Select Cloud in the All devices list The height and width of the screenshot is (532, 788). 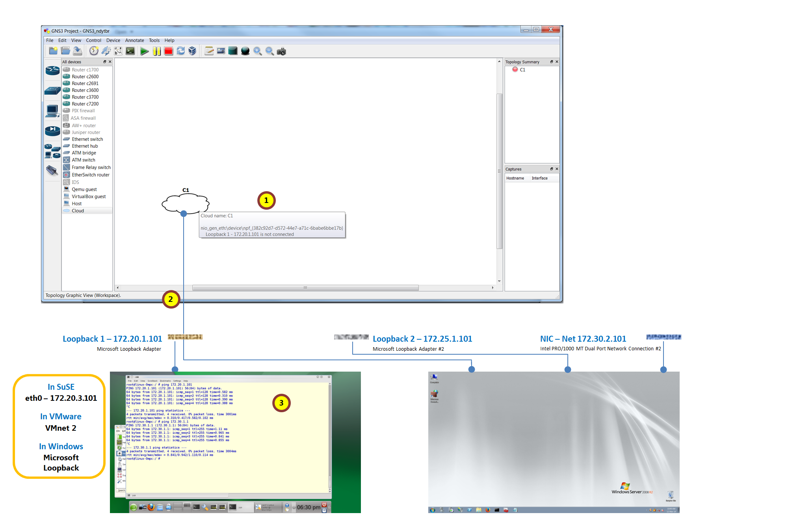[77, 210]
